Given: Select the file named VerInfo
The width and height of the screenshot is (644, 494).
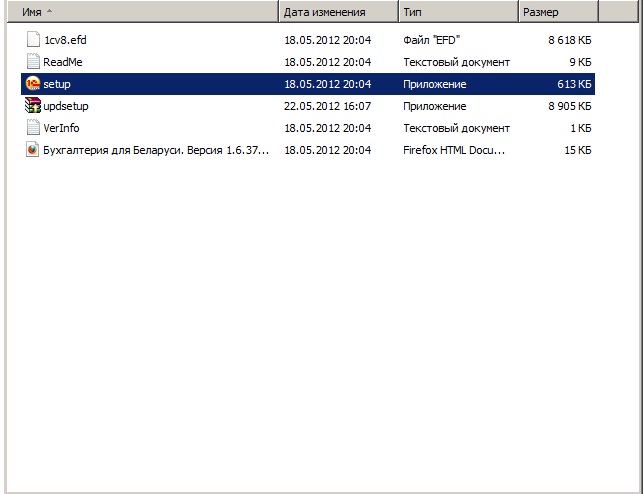Looking at the screenshot, I should coord(61,128).
